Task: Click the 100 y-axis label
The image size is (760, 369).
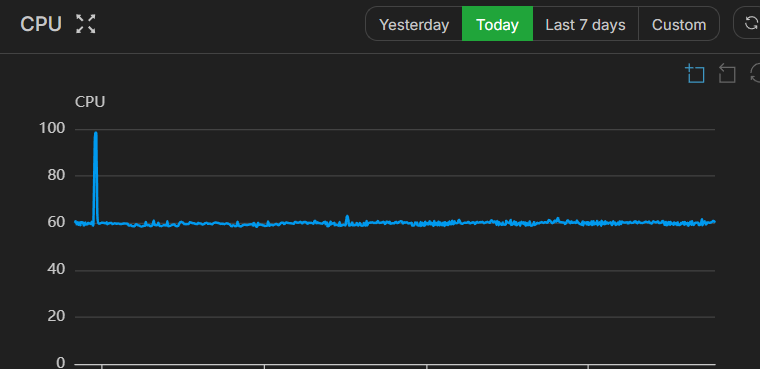Action: [51, 128]
